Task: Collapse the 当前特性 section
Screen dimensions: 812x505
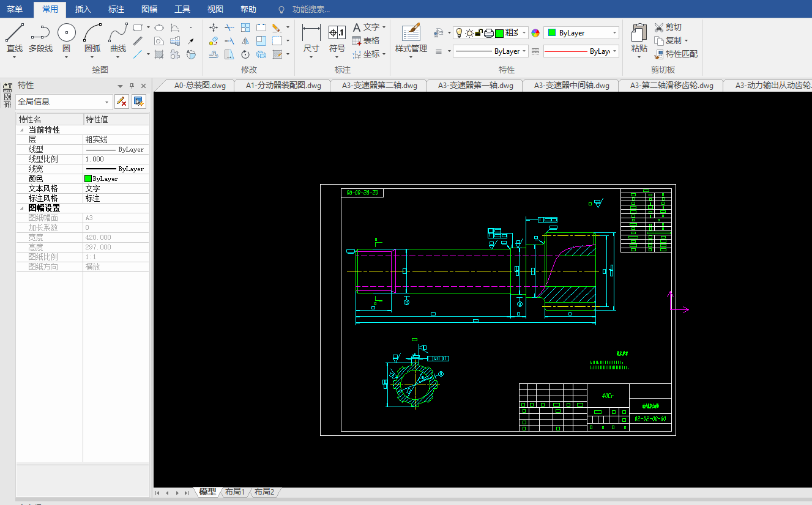Action: coord(22,130)
